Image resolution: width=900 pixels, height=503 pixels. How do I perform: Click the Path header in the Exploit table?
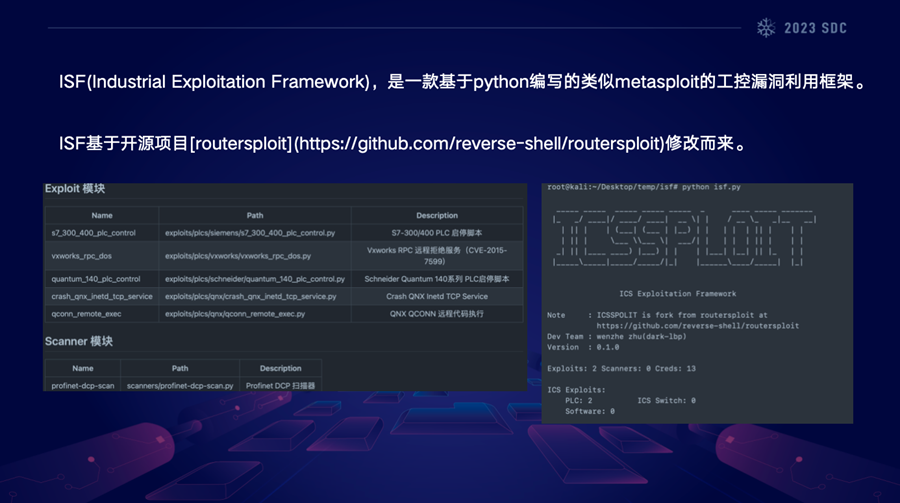[x=255, y=215]
